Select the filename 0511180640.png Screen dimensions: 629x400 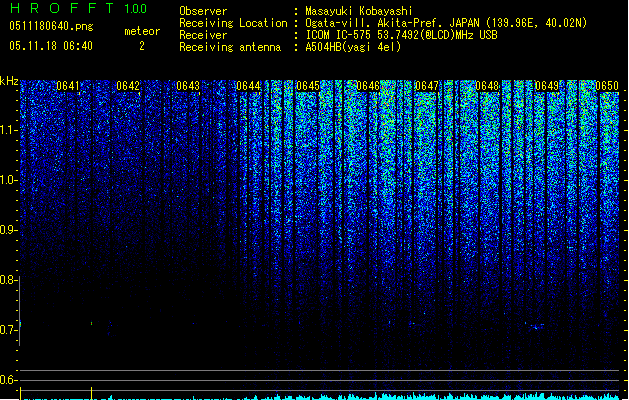click(x=51, y=26)
